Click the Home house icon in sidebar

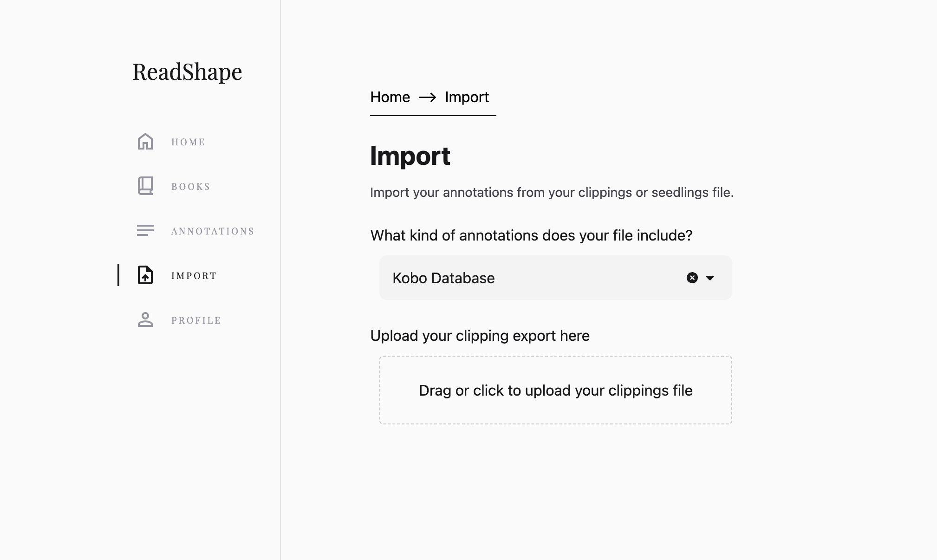[x=145, y=142]
